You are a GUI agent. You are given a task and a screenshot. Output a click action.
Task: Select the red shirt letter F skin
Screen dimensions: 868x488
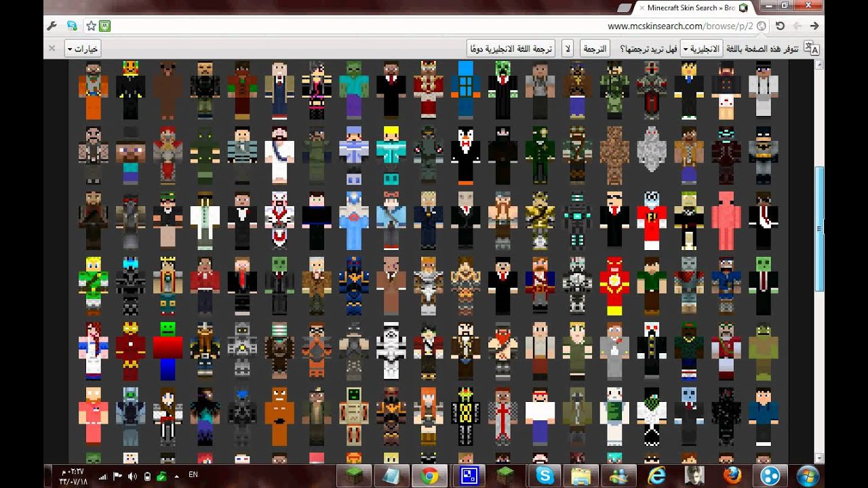652,220
